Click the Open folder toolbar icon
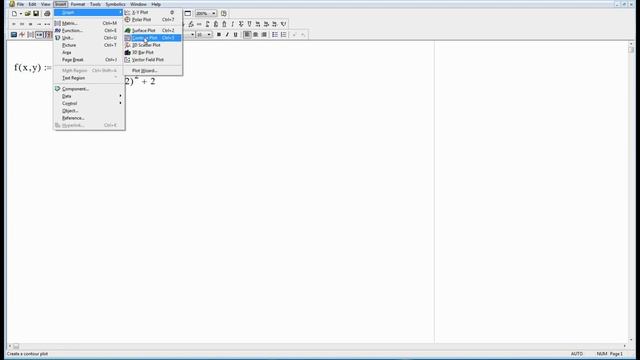This screenshot has width=640, height=360. tap(28, 13)
